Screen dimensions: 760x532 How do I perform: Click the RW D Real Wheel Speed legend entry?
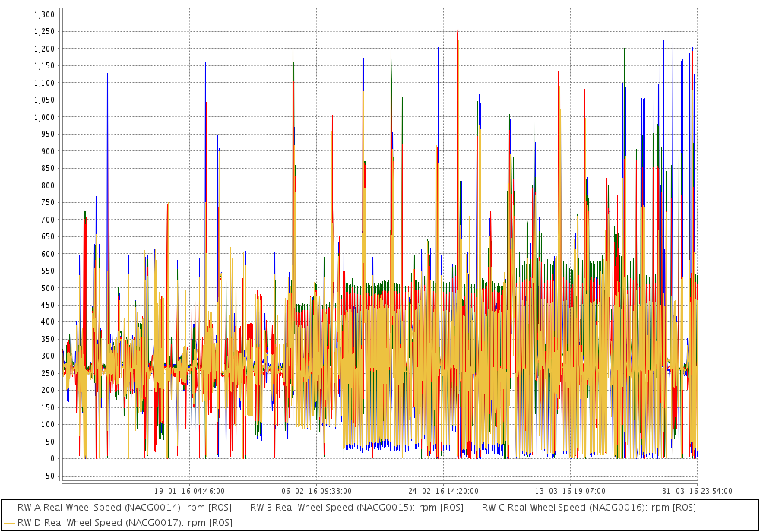[x=119, y=523]
